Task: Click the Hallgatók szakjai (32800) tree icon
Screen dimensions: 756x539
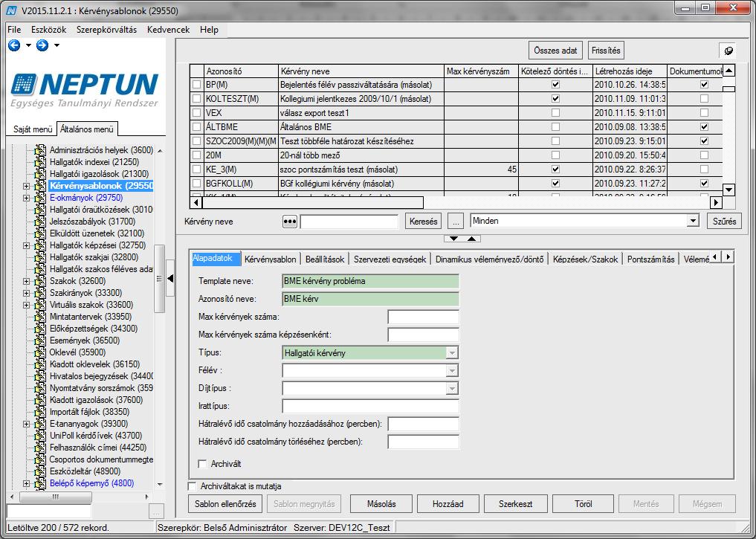Action: (x=41, y=257)
